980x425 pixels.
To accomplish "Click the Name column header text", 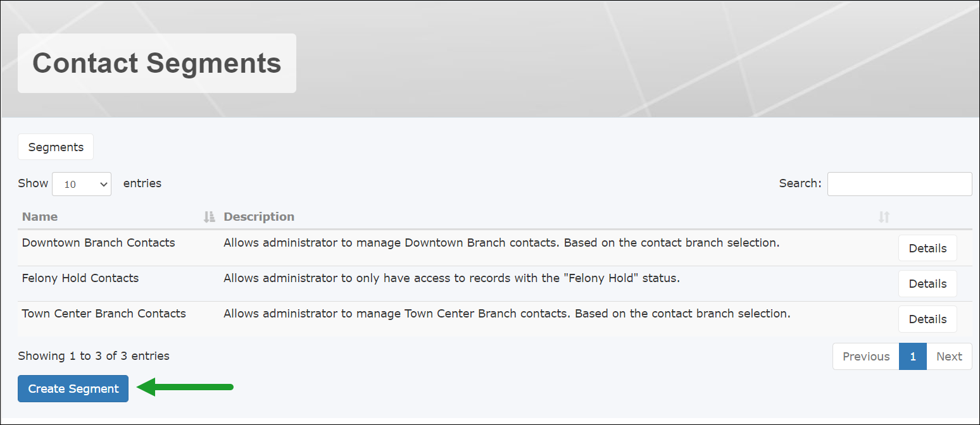I will pos(40,217).
